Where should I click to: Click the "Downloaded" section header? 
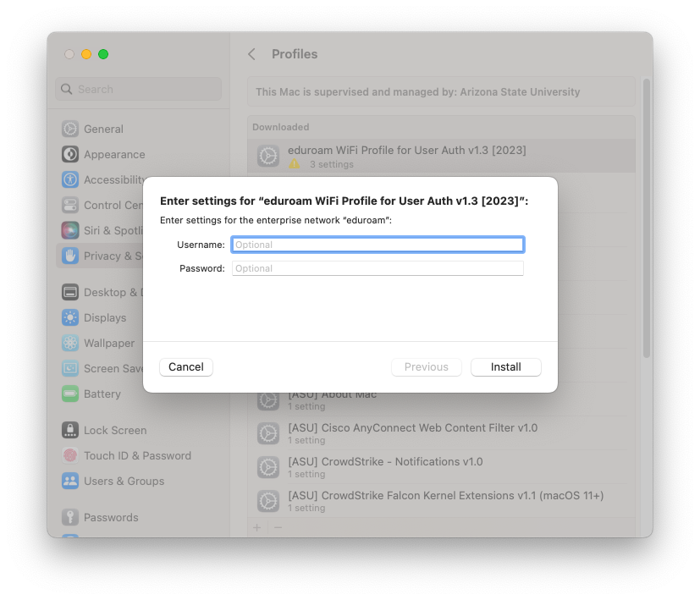pyautogui.click(x=281, y=127)
